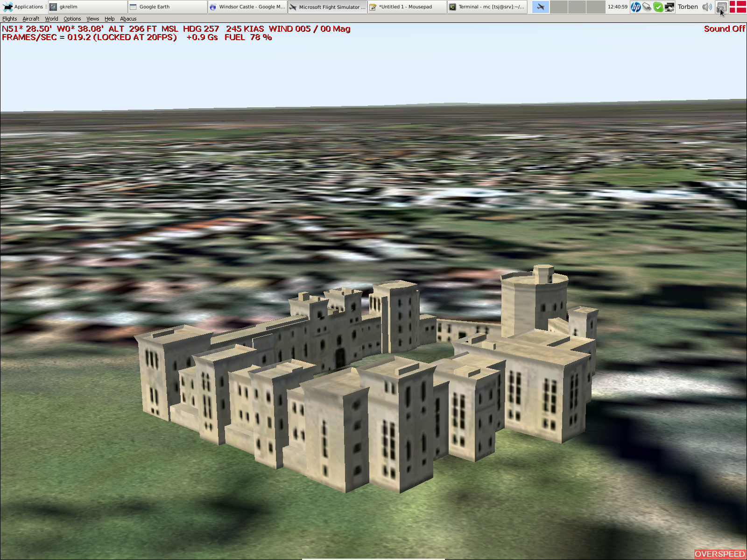Switch to the Terminal mc window

click(x=487, y=7)
